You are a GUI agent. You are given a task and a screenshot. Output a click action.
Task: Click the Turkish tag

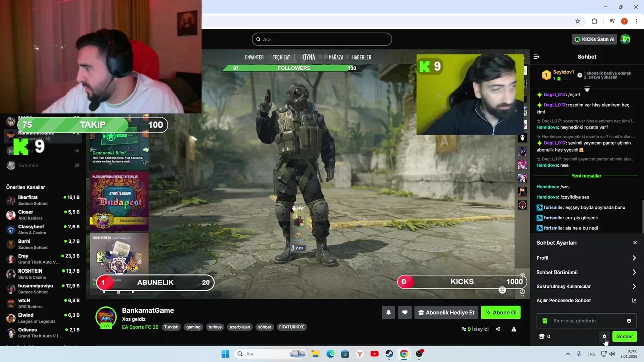(x=171, y=327)
